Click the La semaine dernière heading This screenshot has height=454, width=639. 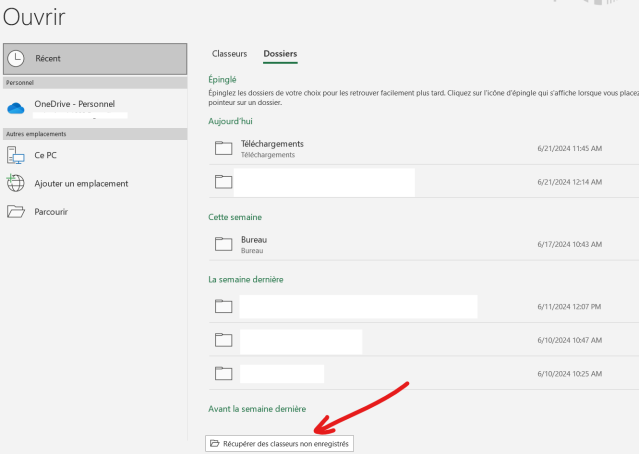tap(246, 280)
